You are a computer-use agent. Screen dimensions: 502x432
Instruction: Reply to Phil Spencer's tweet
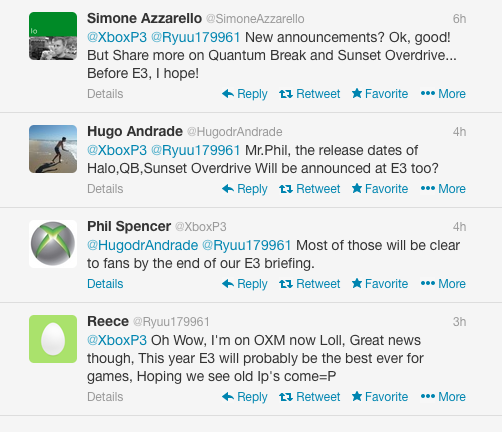(x=245, y=284)
